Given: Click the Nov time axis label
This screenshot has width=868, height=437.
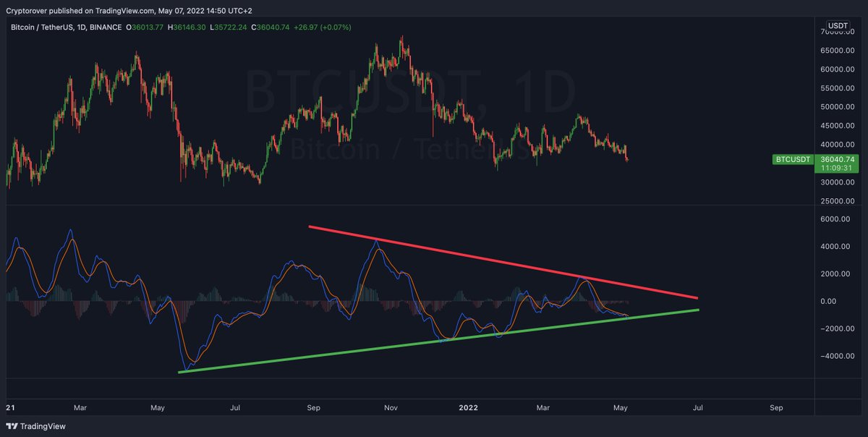Looking at the screenshot, I should point(391,408).
